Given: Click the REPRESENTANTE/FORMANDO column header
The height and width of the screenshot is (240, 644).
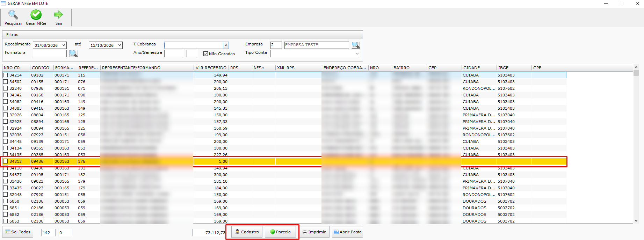Looking at the screenshot, I should (147, 68).
